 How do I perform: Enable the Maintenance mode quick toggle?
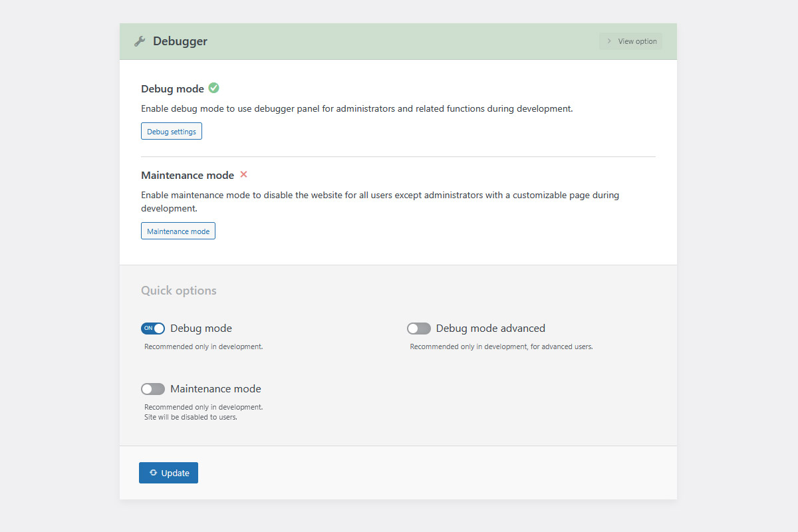[153, 389]
